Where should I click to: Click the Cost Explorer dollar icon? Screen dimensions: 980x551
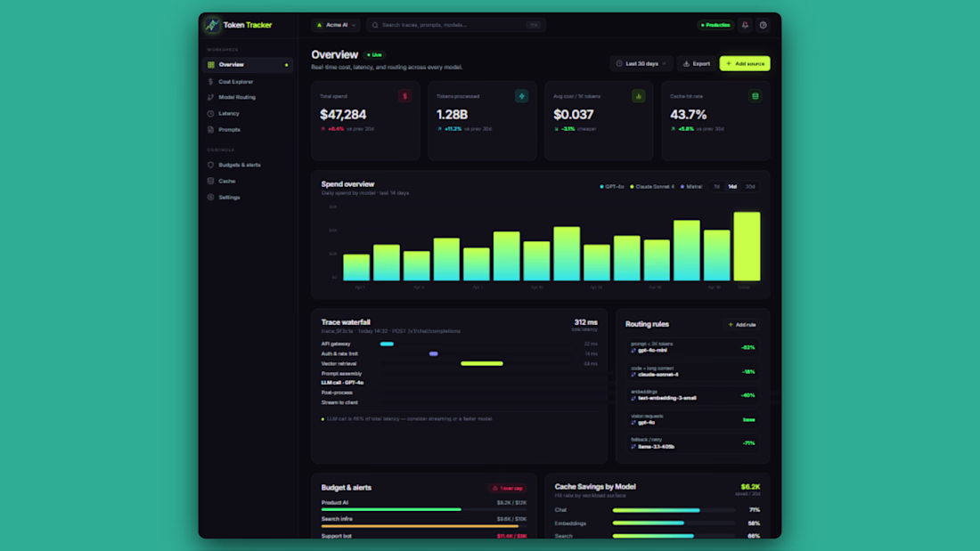pyautogui.click(x=210, y=81)
